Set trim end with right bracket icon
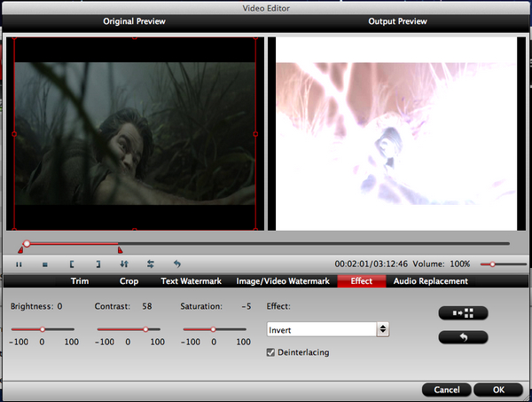532x402 pixels. [x=98, y=264]
